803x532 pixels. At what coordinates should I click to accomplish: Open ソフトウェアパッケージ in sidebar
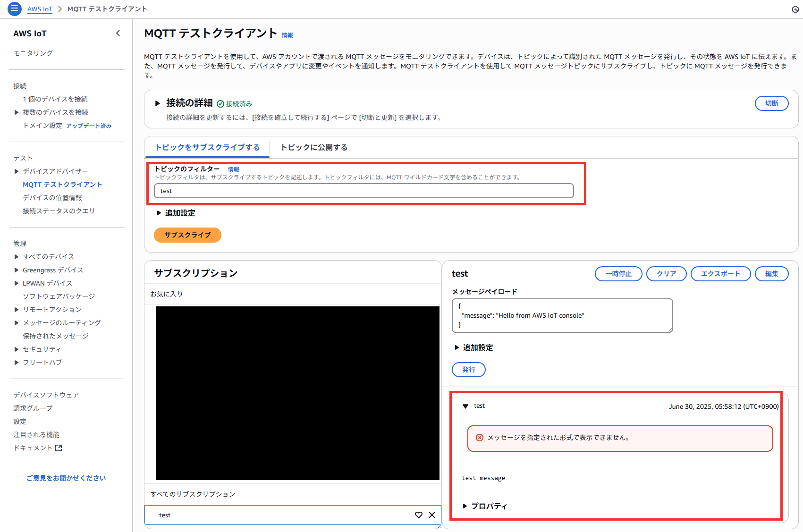pos(59,296)
